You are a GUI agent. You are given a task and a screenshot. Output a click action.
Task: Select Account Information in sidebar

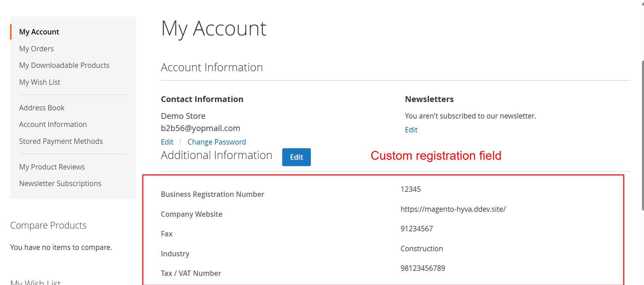click(x=53, y=124)
